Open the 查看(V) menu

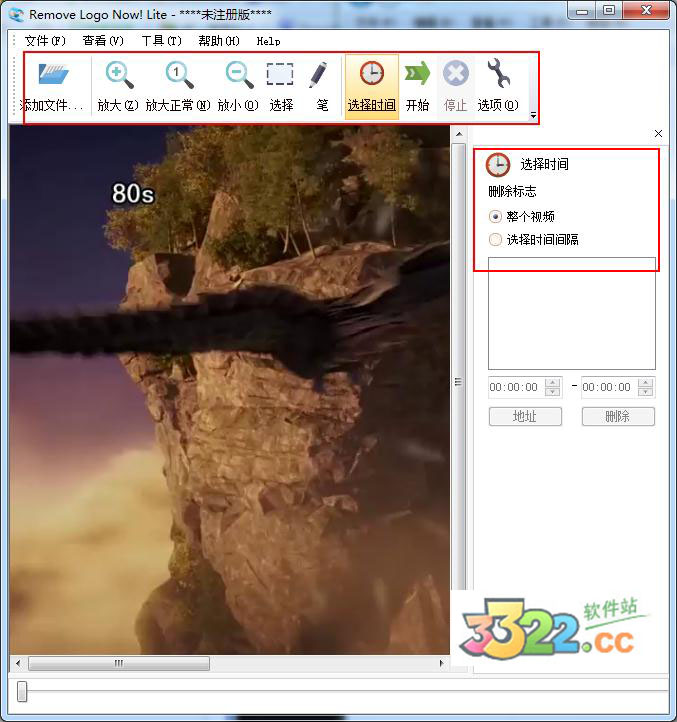103,41
